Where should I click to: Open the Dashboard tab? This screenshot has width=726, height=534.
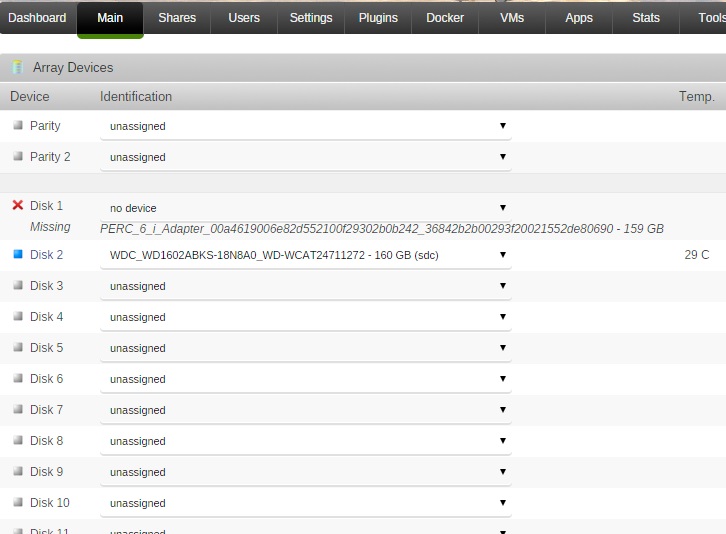tap(37, 18)
